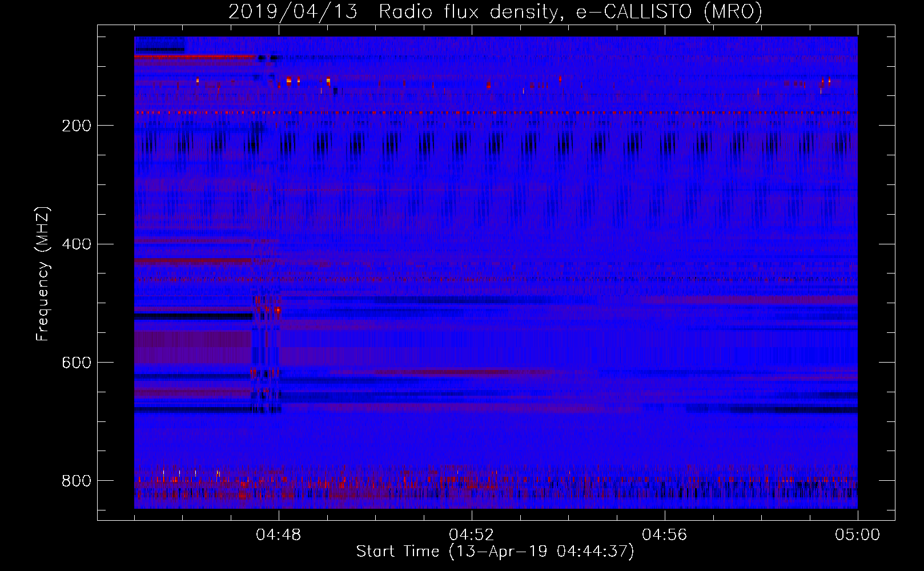924x571 pixels.
Task: Click the 400 frequency tick label
Action: click(x=77, y=244)
